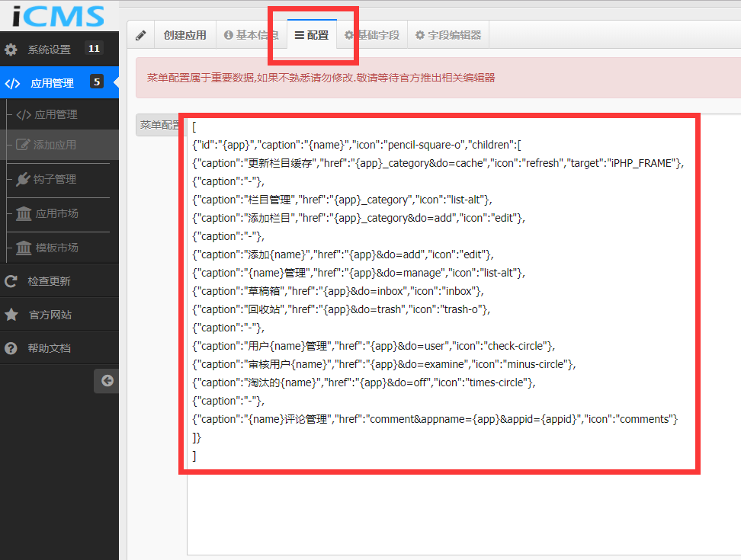Switch to the 创建应用 tab
741x560 pixels.
click(184, 35)
